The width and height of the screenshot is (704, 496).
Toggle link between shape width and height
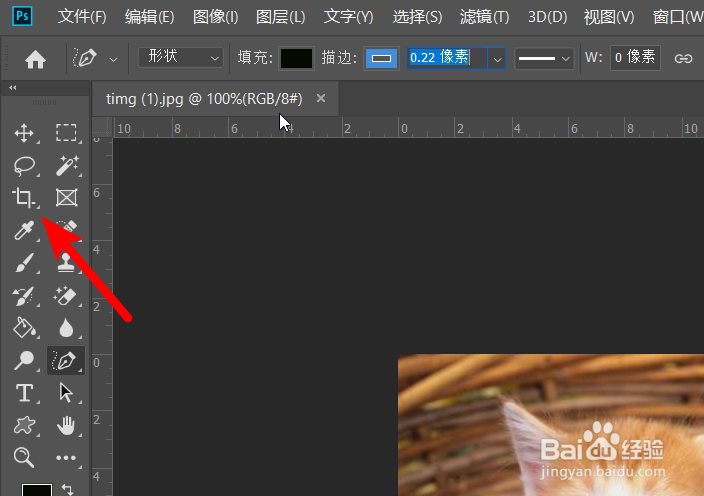click(683, 58)
